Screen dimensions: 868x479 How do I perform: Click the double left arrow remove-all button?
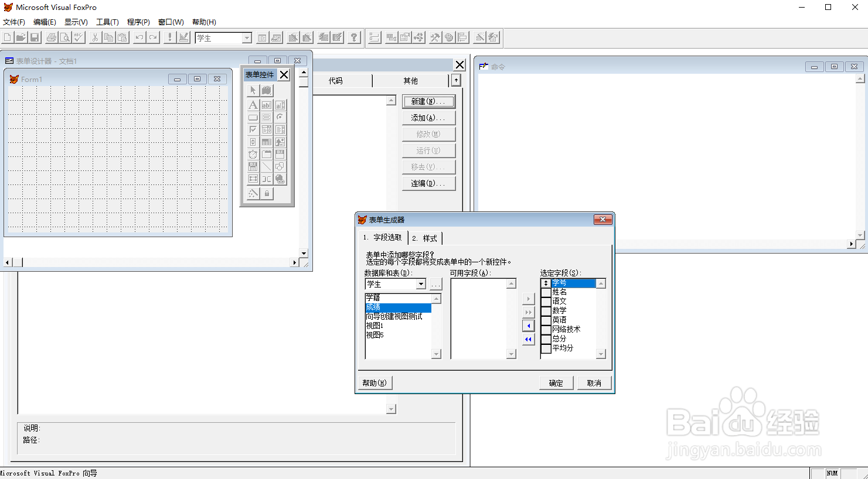point(529,339)
